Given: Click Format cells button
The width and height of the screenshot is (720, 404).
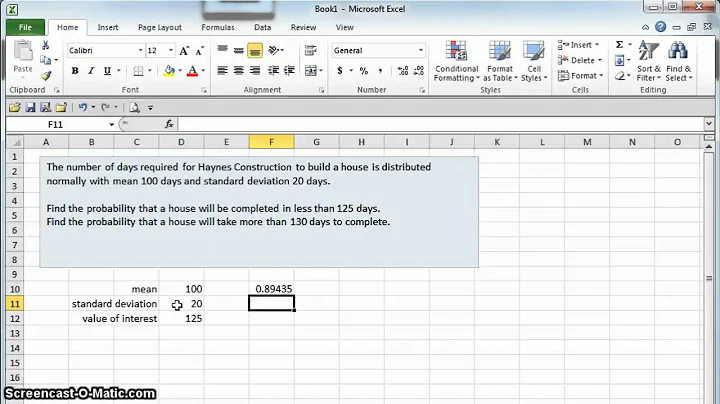Looking at the screenshot, I should tap(580, 76).
